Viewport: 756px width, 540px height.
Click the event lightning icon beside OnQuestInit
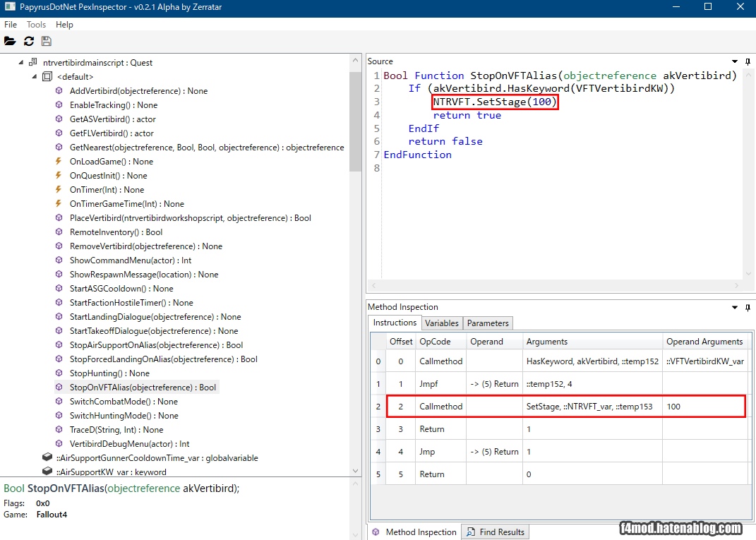coord(59,175)
